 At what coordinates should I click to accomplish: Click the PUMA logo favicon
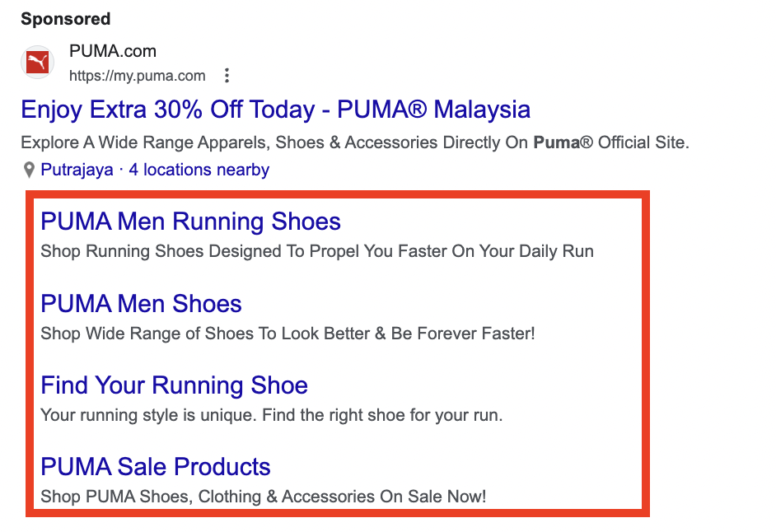click(37, 63)
